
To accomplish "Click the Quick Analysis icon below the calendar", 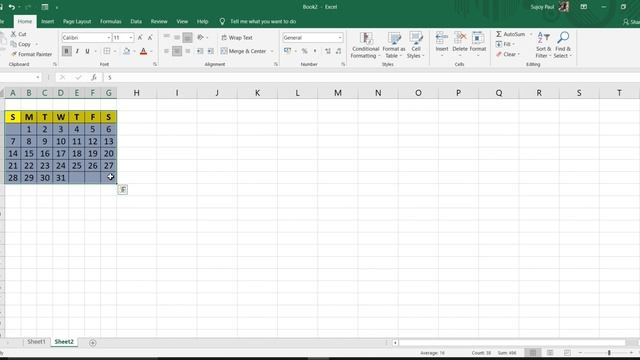I will click(122, 189).
